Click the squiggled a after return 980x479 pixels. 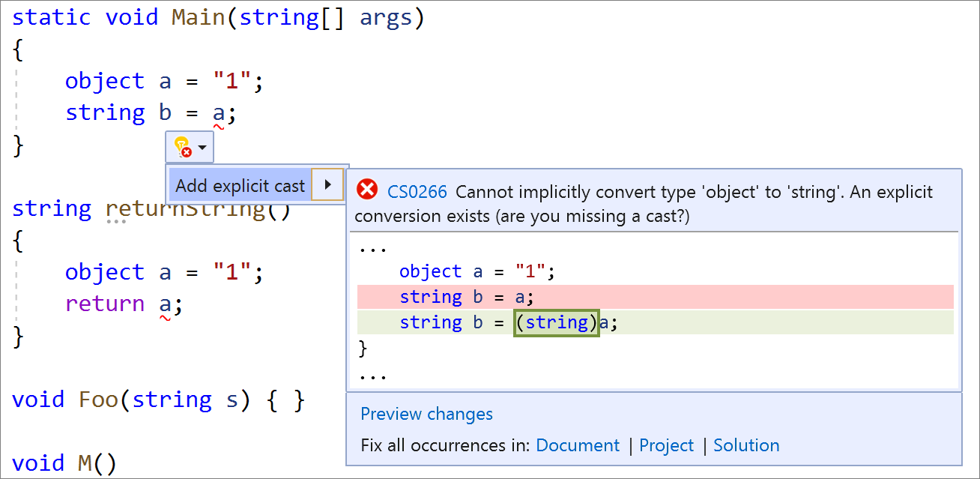pos(166,304)
